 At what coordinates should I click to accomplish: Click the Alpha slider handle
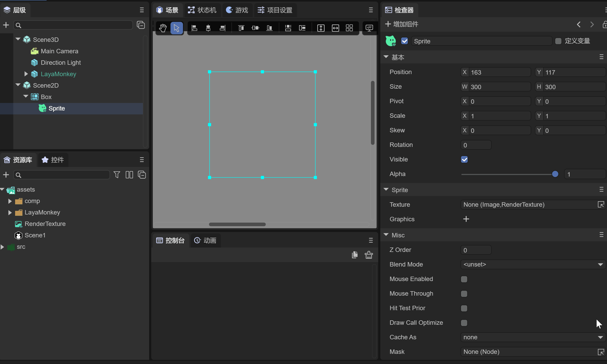555,174
